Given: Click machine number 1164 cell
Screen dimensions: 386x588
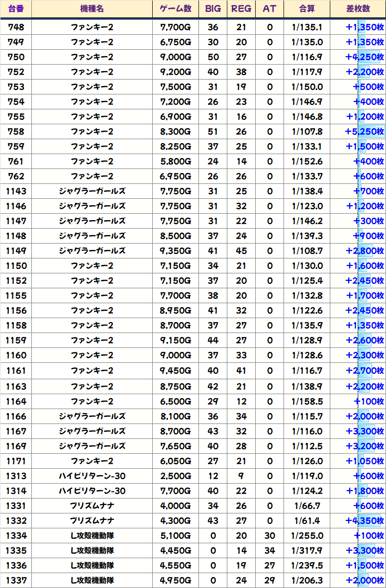Looking at the screenshot, I should point(16,401).
